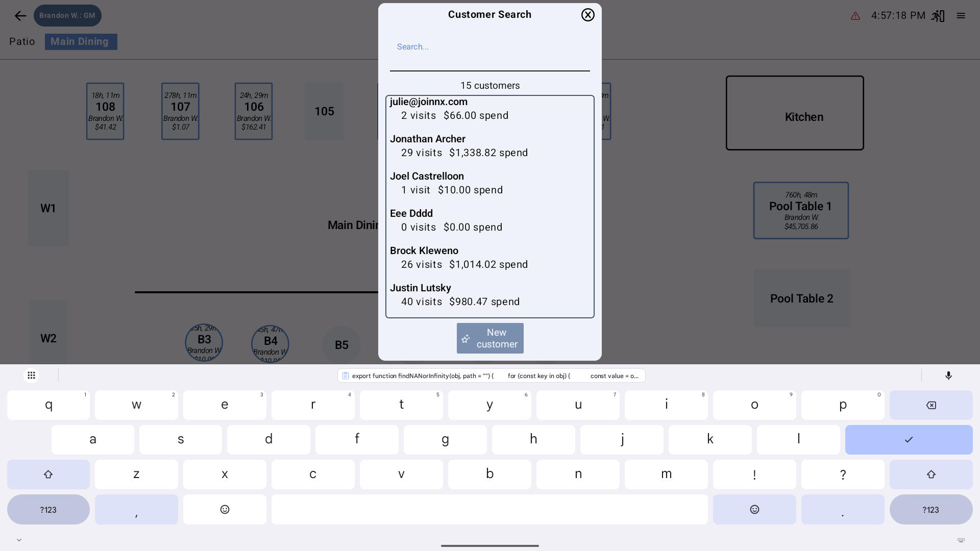Viewport: 980px width, 551px height.
Task: Focus the customer Search input field
Action: 489,47
